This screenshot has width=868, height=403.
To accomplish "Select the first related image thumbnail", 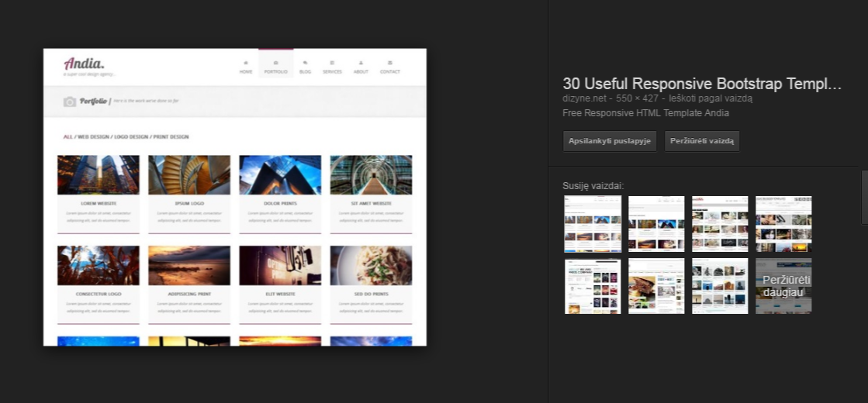I will tap(593, 223).
